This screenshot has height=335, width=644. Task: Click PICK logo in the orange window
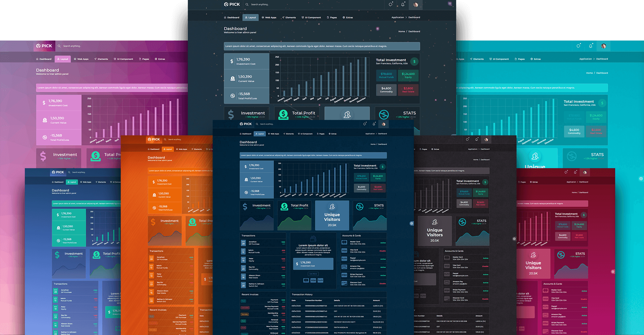pos(154,139)
